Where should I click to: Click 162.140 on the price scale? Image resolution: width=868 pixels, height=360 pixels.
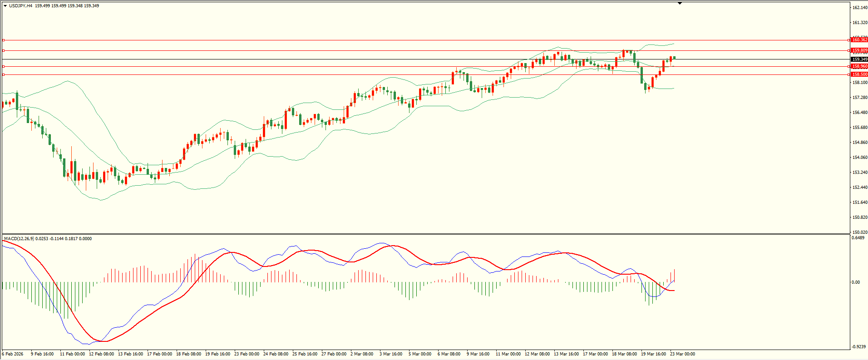[x=859, y=8]
